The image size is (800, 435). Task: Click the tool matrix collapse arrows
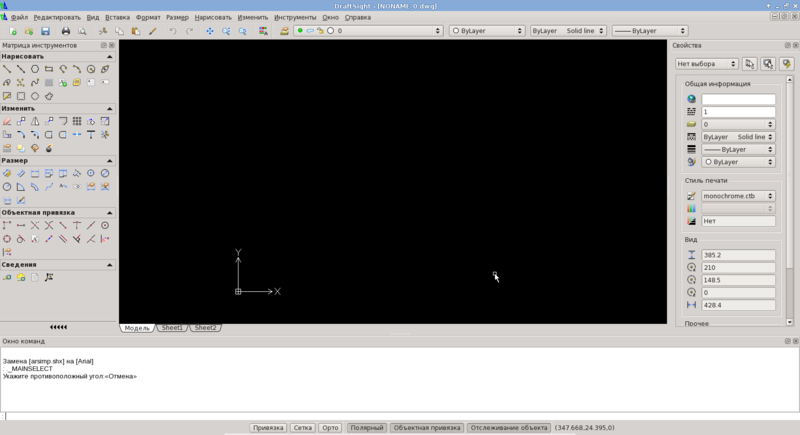[x=59, y=327]
